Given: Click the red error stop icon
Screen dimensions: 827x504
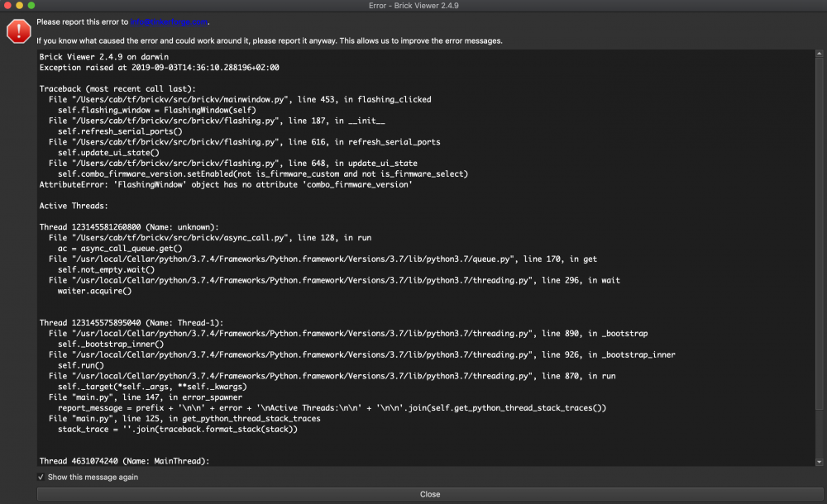Looking at the screenshot, I should click(18, 31).
